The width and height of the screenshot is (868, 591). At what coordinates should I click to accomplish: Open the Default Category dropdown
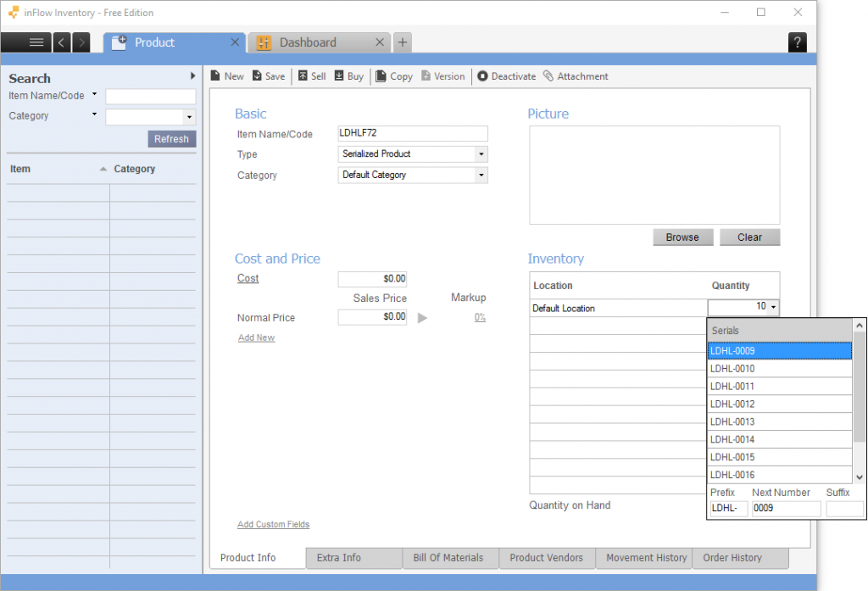(x=481, y=175)
